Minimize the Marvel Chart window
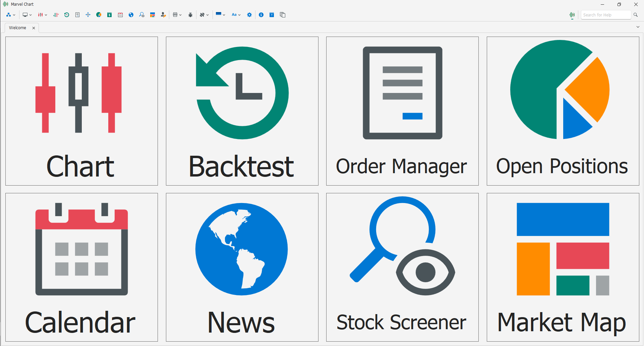This screenshot has height=346, width=644. coord(602,4)
